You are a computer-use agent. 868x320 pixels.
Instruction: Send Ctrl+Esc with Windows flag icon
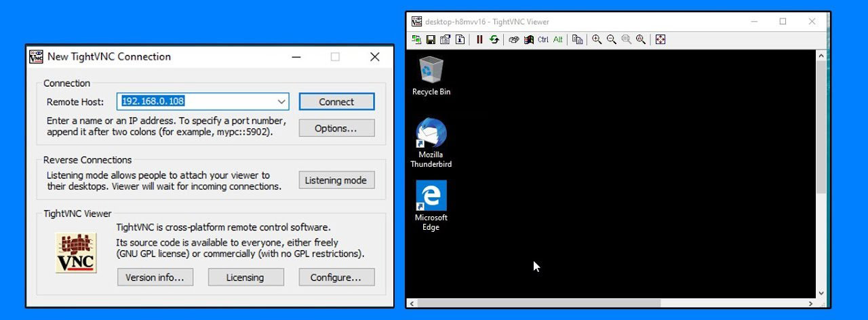point(528,40)
